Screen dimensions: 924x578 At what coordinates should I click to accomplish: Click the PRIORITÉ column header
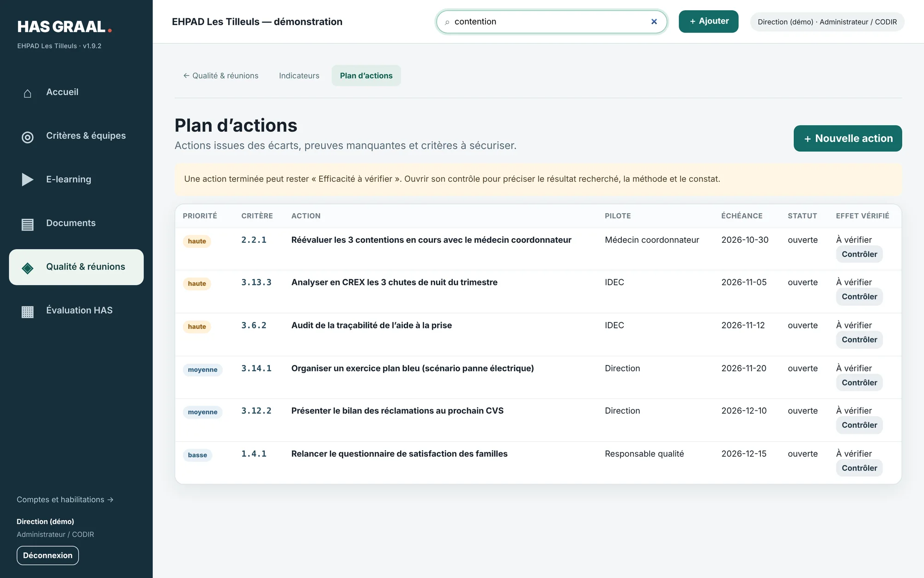[200, 216]
